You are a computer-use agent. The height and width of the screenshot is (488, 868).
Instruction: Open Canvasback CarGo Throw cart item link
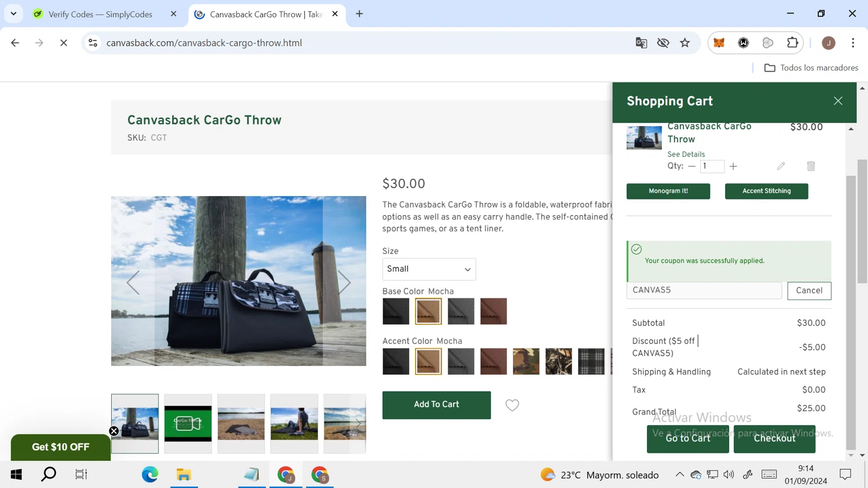click(x=709, y=133)
